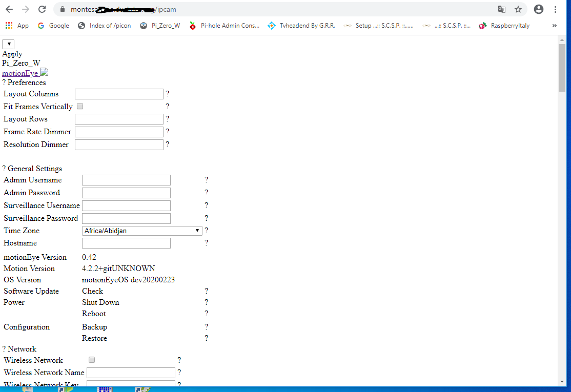Expand the bookmarks bar overflow chevron
Image resolution: width=571 pixels, height=392 pixels.
(x=555, y=25)
